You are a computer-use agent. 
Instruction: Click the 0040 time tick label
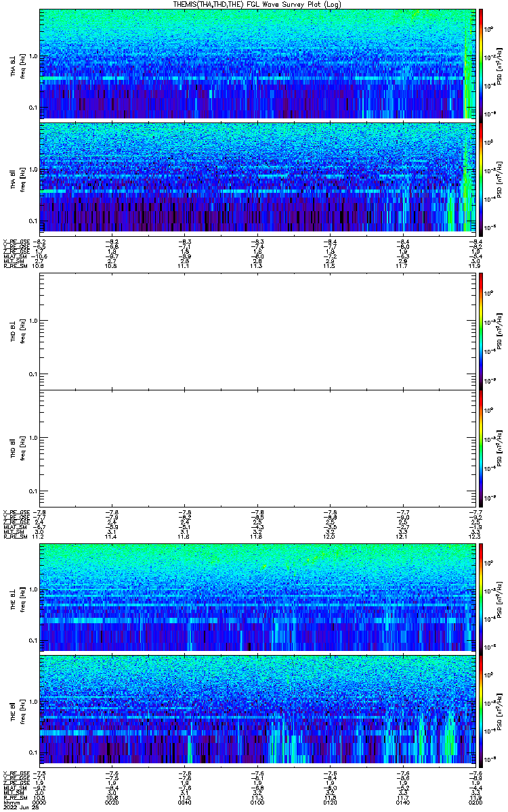[185, 803]
